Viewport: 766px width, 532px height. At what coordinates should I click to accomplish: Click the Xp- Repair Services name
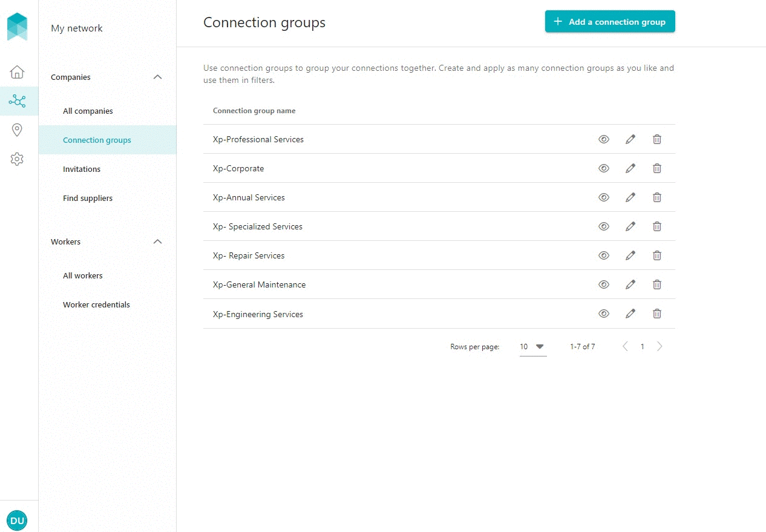click(249, 255)
